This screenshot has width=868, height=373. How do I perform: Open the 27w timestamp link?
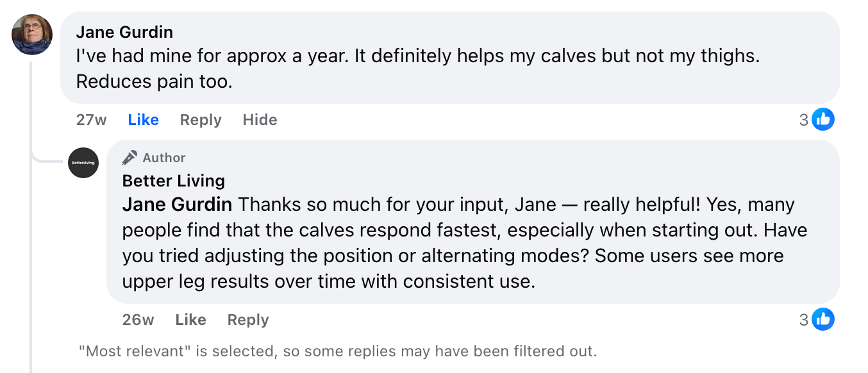tap(91, 120)
